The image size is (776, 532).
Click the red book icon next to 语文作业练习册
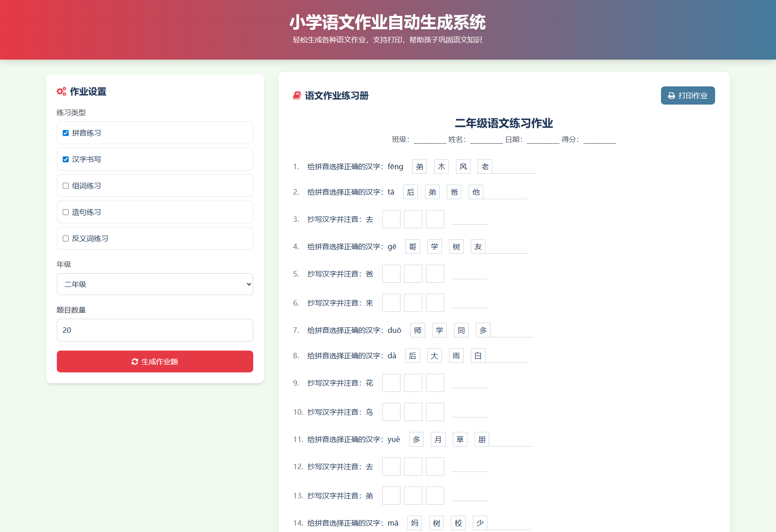pyautogui.click(x=296, y=95)
